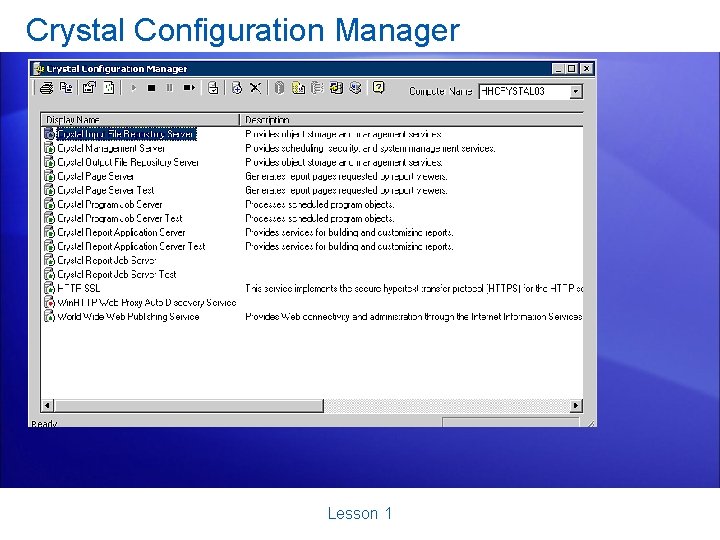Open the Help question mark icon

pyautogui.click(x=378, y=87)
